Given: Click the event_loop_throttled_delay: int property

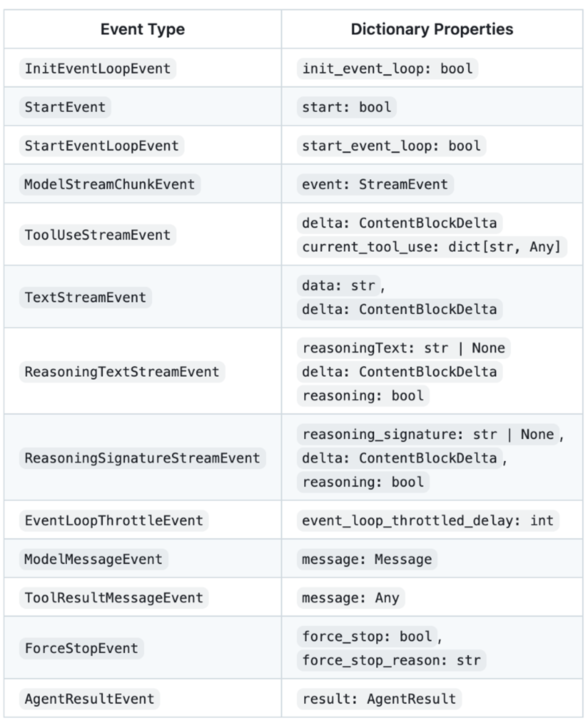Looking at the screenshot, I should pos(428,521).
